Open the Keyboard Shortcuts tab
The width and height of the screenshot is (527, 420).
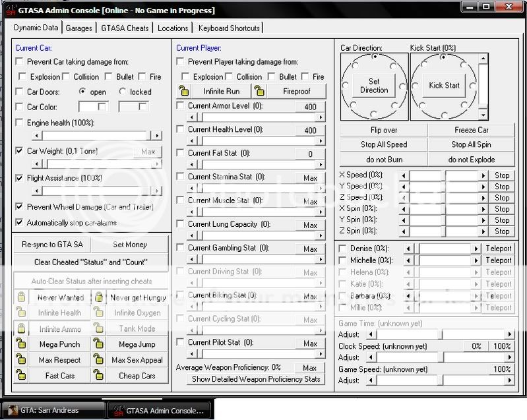[x=229, y=28]
